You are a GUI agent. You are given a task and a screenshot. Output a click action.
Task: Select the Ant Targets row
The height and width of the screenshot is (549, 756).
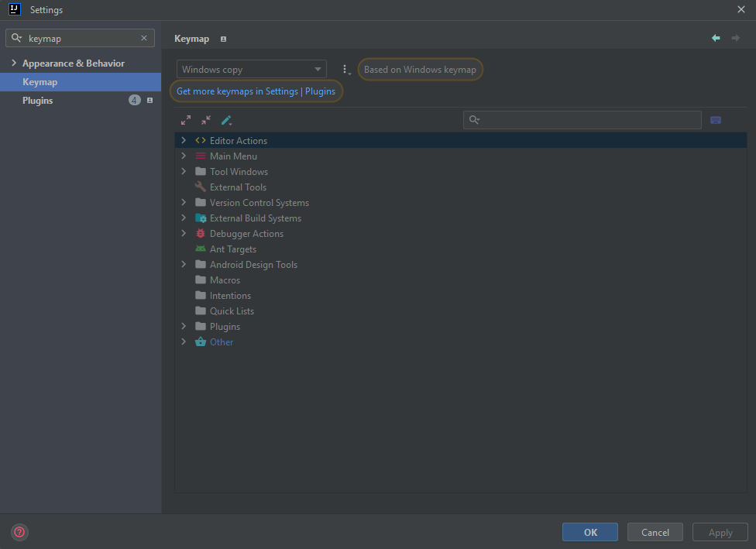(x=460, y=249)
